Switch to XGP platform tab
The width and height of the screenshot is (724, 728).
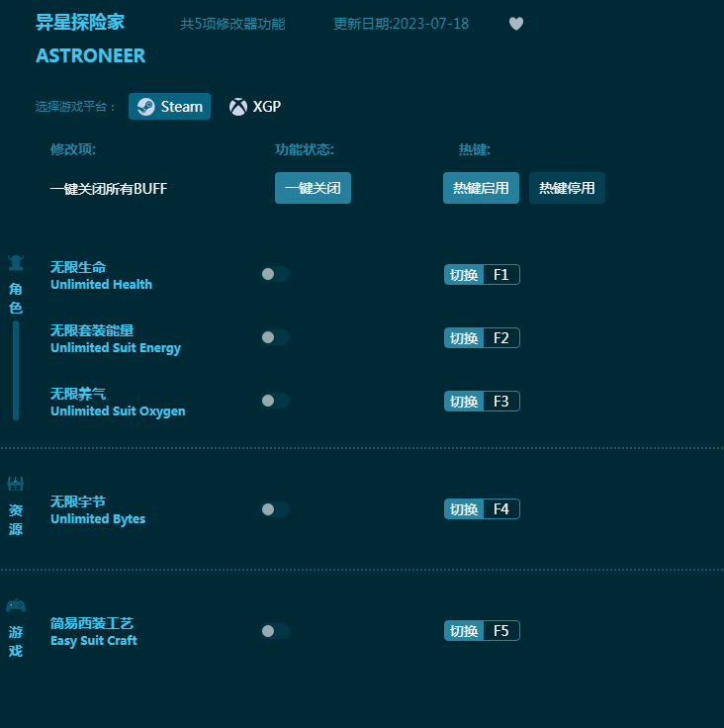(x=255, y=106)
